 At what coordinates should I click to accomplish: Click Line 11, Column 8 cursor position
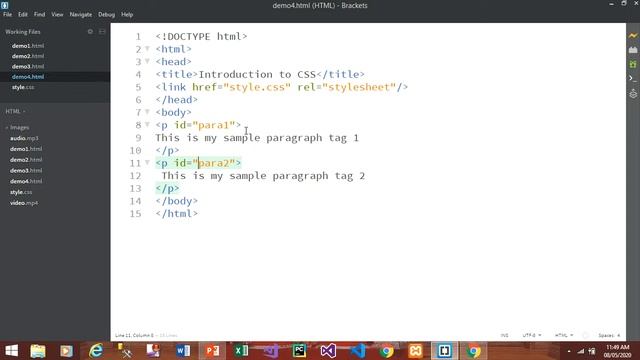(x=134, y=335)
